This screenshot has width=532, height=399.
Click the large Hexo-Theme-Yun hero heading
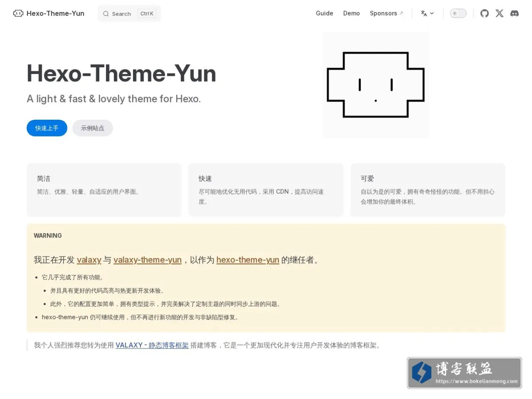point(121,73)
